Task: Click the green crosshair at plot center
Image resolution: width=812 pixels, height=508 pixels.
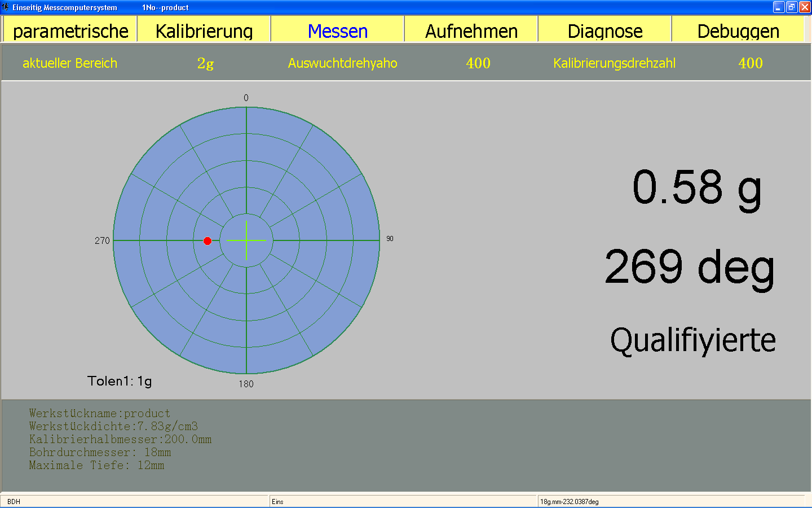Action: click(x=246, y=240)
